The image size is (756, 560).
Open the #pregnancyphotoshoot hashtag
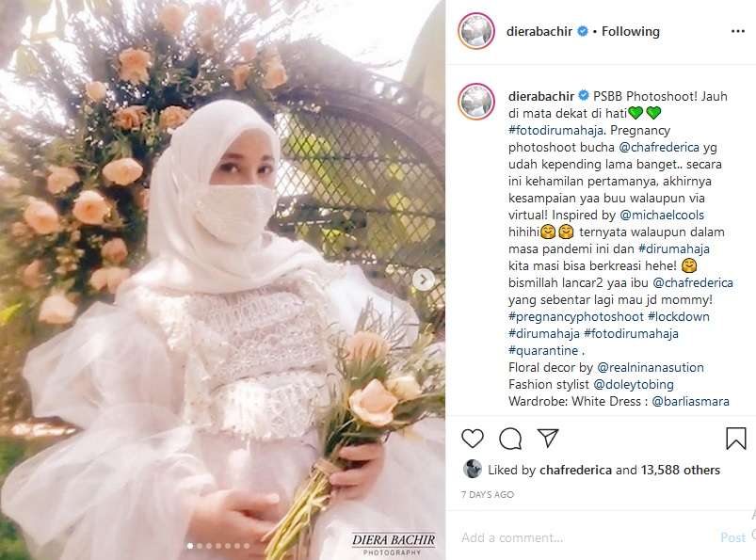(x=575, y=316)
